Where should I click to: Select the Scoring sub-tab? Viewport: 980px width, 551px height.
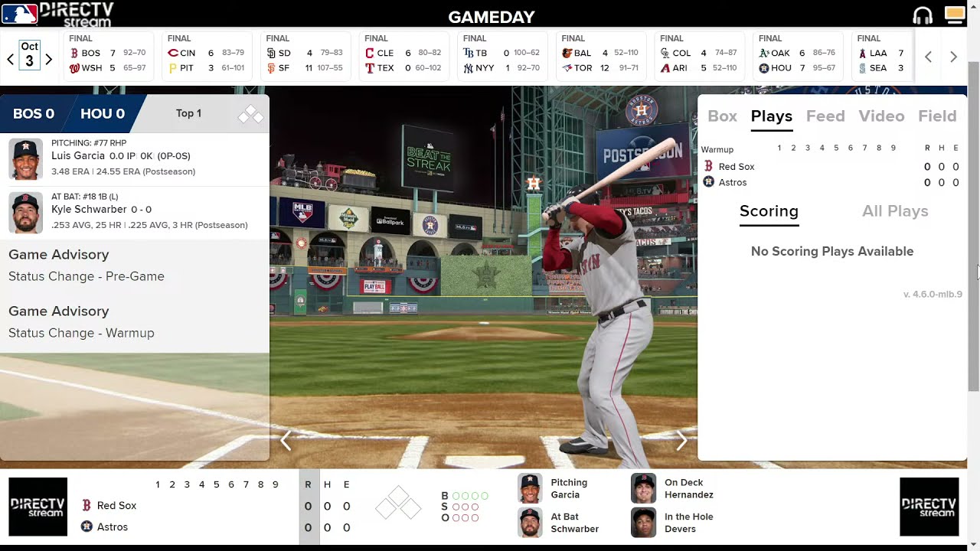click(x=769, y=211)
